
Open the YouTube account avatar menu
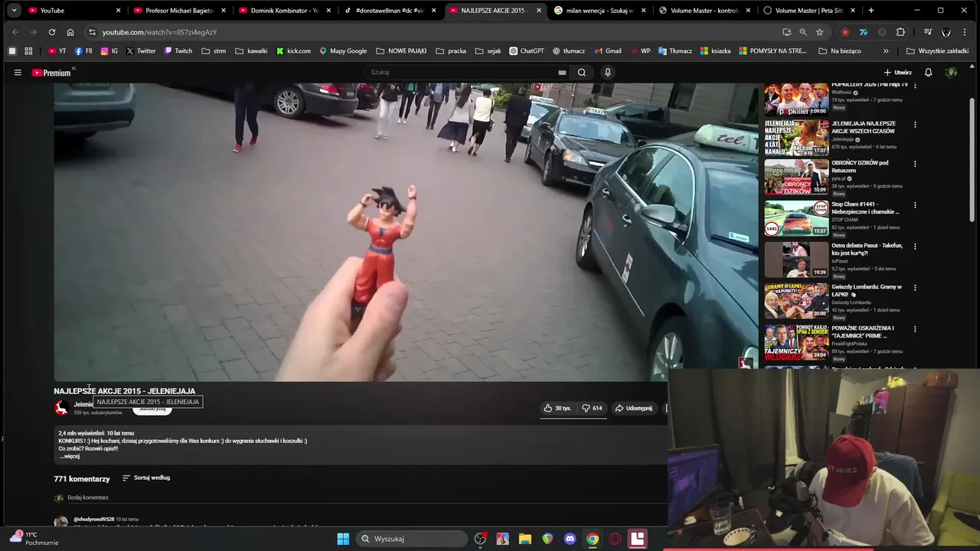point(952,73)
